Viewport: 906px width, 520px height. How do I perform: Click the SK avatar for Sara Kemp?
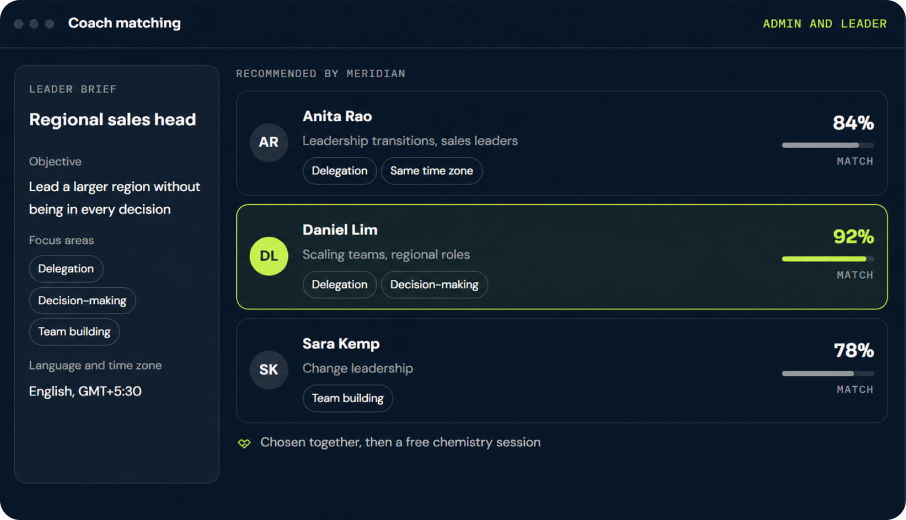coord(269,370)
